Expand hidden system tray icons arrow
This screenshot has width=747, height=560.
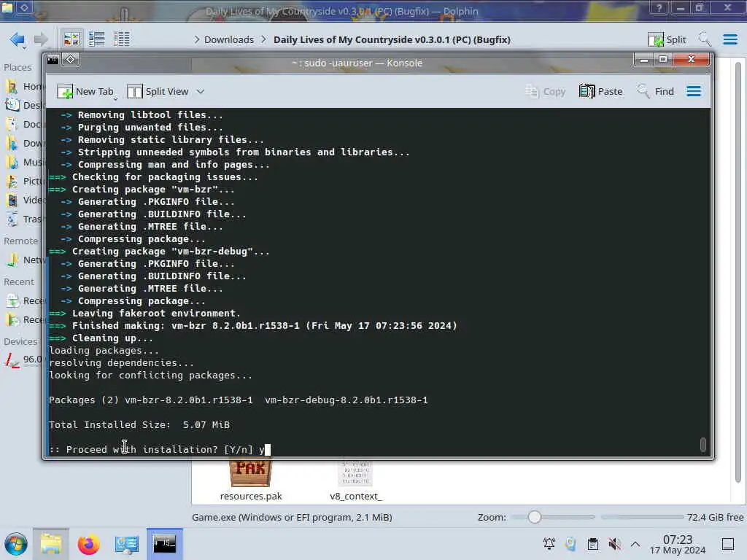pyautogui.click(x=635, y=544)
